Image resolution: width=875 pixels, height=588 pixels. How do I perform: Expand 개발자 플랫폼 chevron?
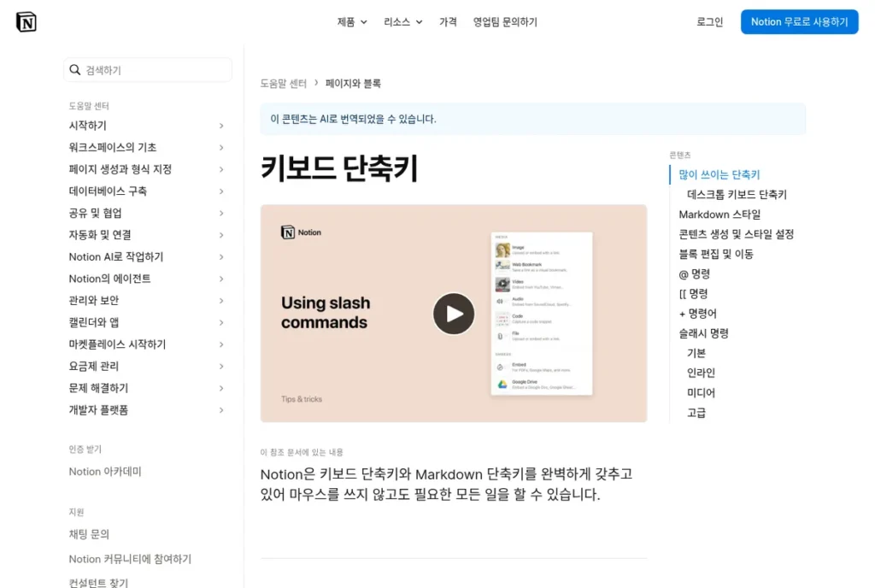pos(221,410)
